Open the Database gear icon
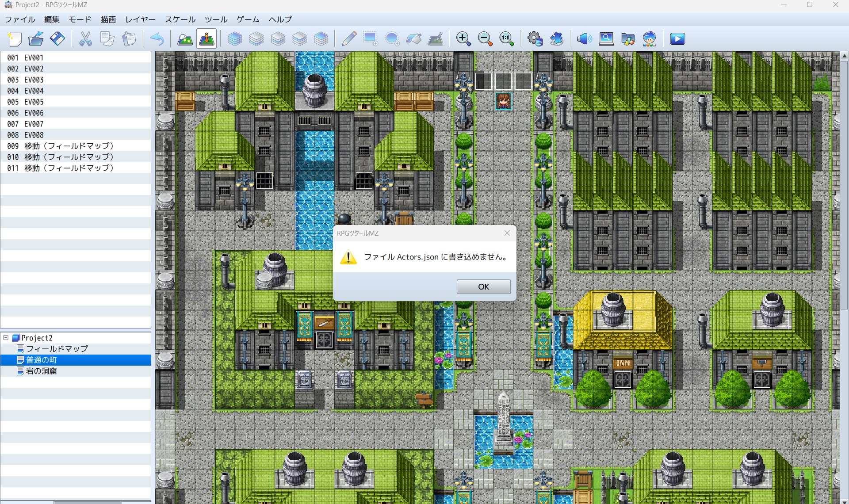Viewport: 849px width, 504px height. click(535, 39)
